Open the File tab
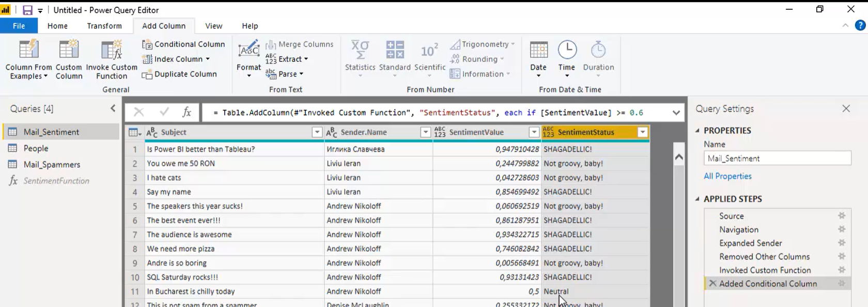The image size is (868, 307). 19,26
